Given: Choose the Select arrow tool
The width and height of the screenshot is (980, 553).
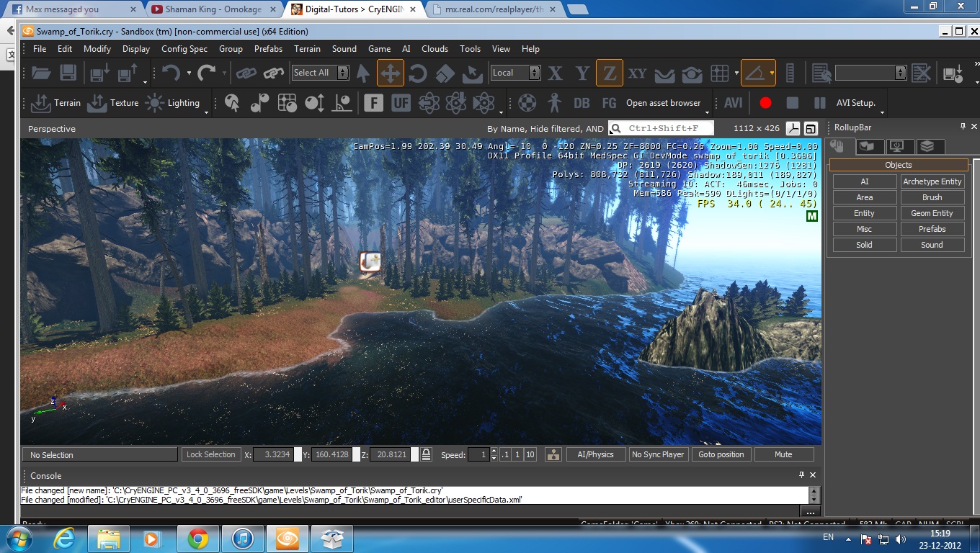Looking at the screenshot, I should (363, 73).
